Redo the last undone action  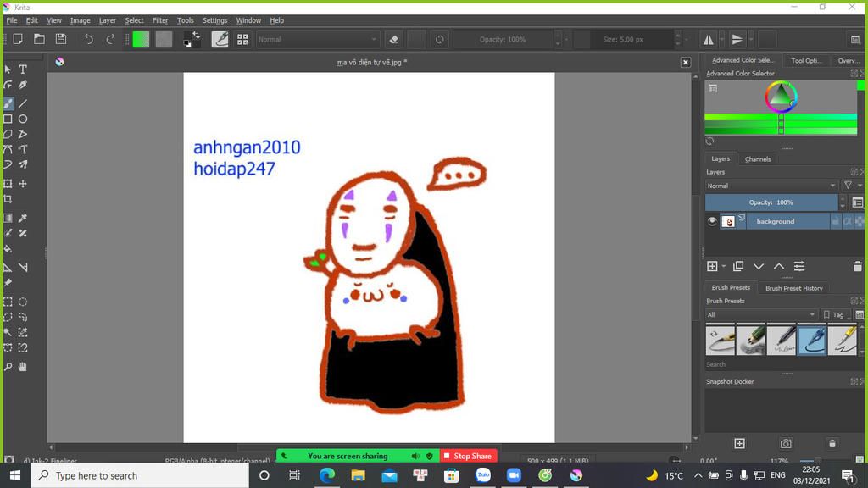110,39
